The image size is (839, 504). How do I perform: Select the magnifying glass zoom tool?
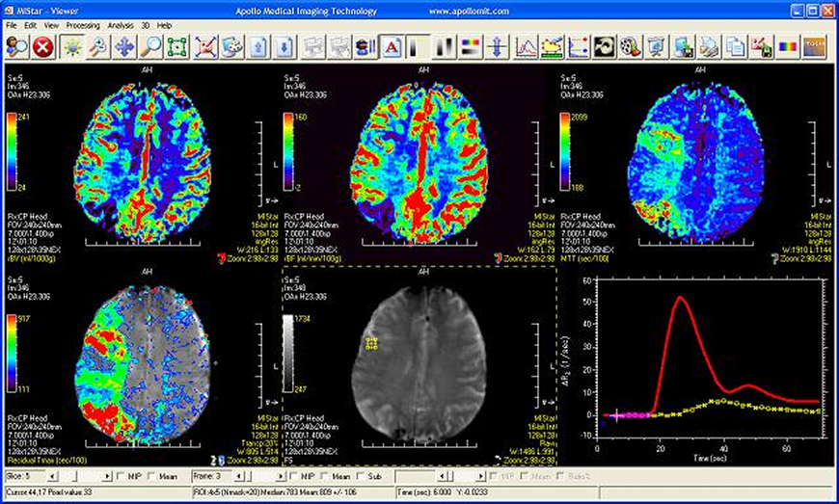click(151, 45)
